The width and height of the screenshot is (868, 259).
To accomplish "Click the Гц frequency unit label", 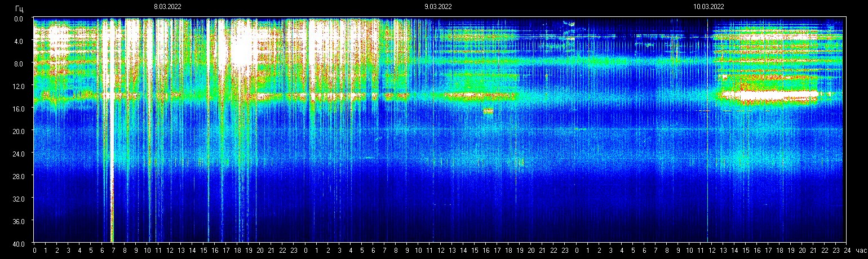I will [x=20, y=8].
